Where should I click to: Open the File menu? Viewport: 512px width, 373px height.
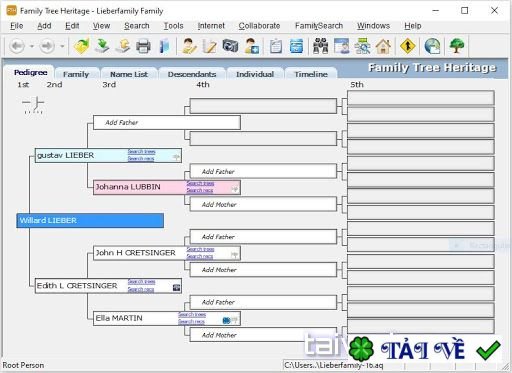click(x=16, y=26)
